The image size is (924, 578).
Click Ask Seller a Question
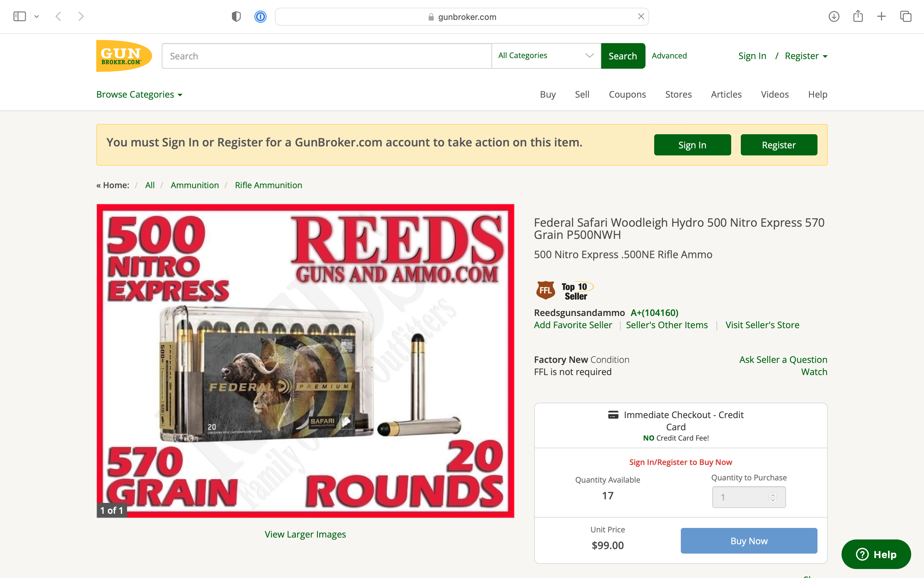click(x=783, y=360)
